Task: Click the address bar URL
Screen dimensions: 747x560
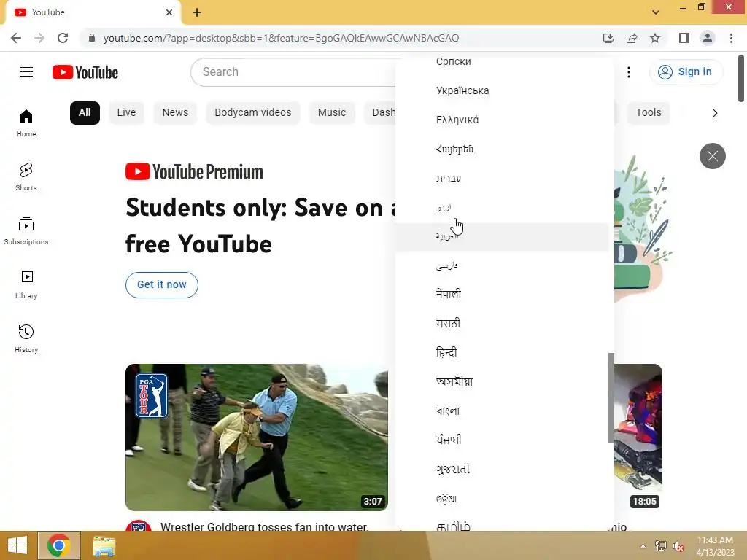Action: [281, 38]
